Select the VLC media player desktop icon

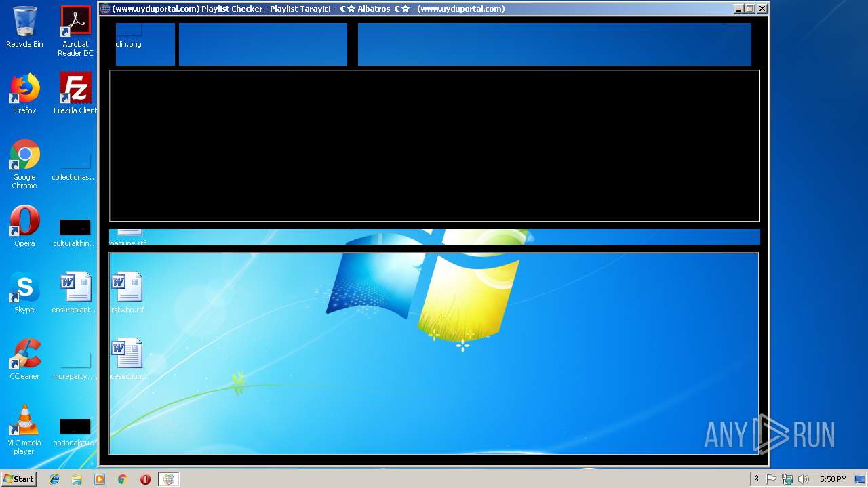[x=24, y=430]
